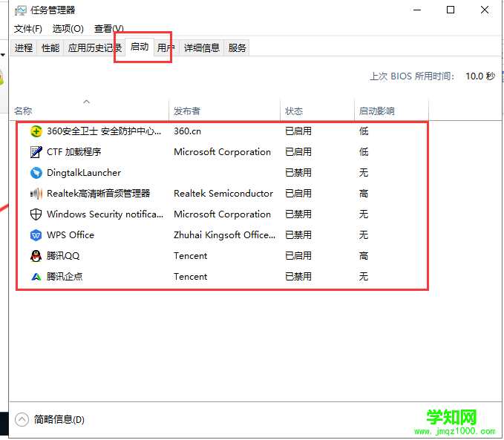Click 已启用 status of 腾讯QQ
504x440 pixels.
coord(298,256)
